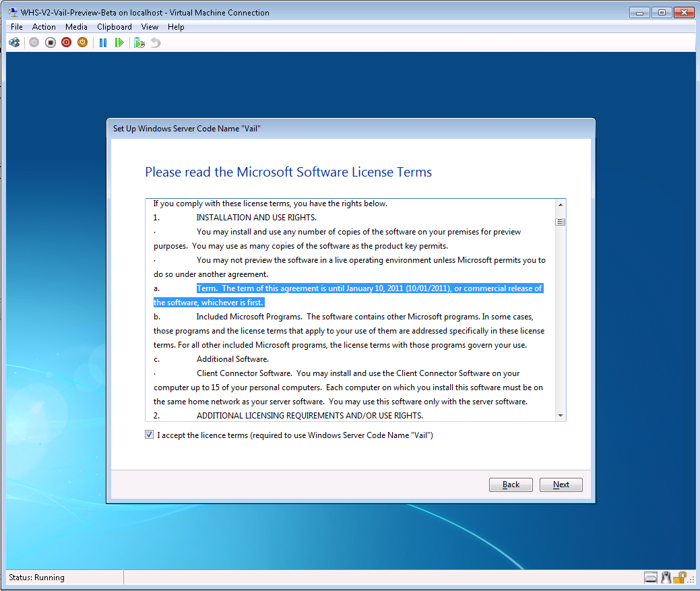
Task: Click the license scrollbar thumb
Action: click(561, 222)
